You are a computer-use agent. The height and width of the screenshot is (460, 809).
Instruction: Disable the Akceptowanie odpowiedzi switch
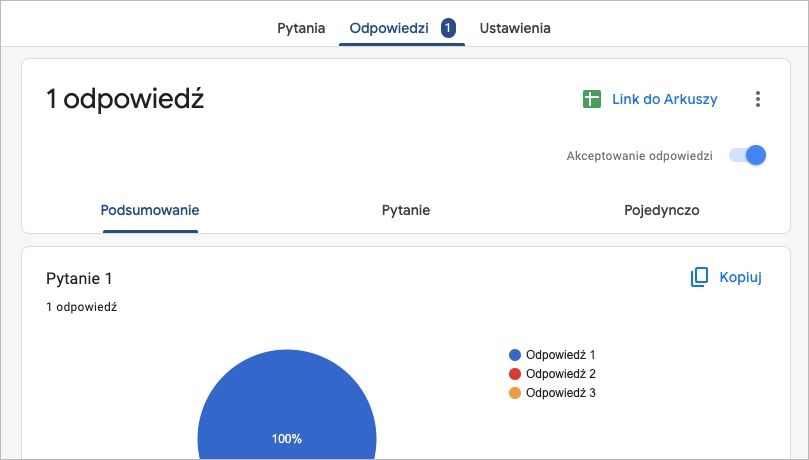click(x=748, y=156)
